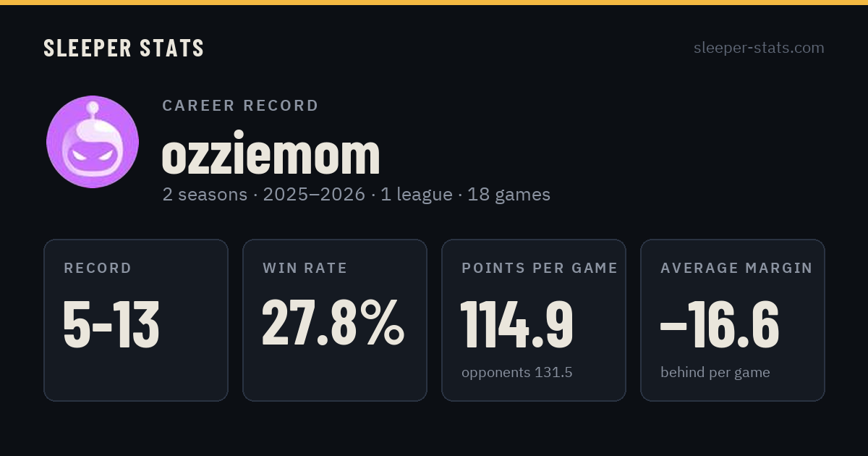Click the seasons and games summary line
Image resolution: width=868 pixels, height=456 pixels.
pos(357,195)
